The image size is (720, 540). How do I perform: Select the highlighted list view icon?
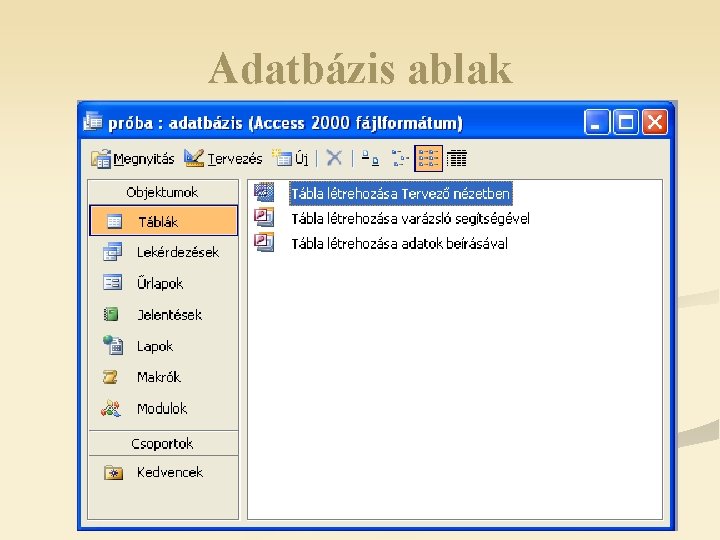pos(428,158)
